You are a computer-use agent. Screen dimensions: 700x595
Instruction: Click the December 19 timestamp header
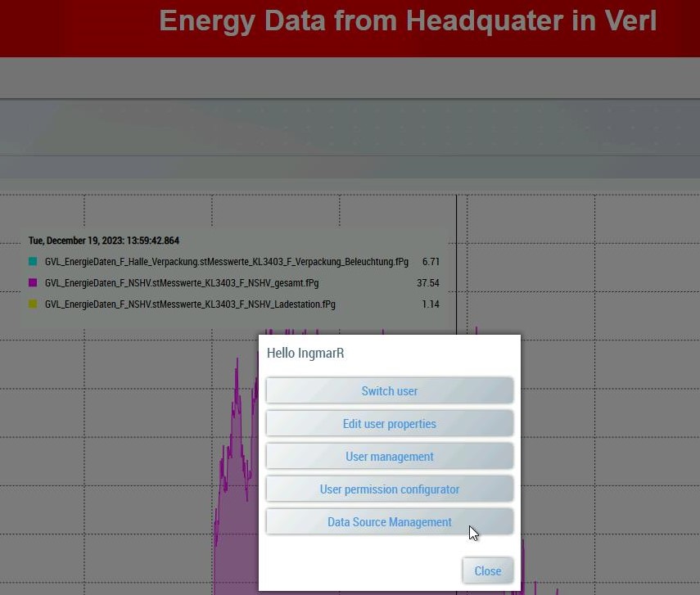tap(104, 241)
